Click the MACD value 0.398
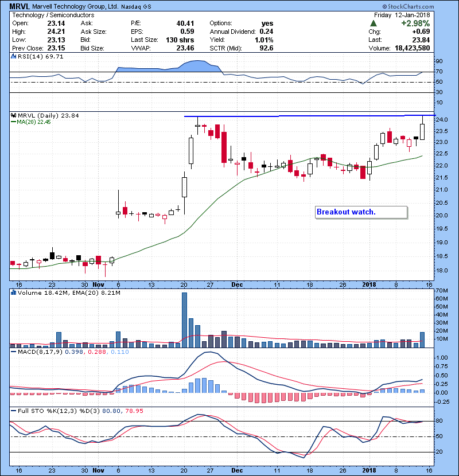459x476 pixels. click(75, 352)
